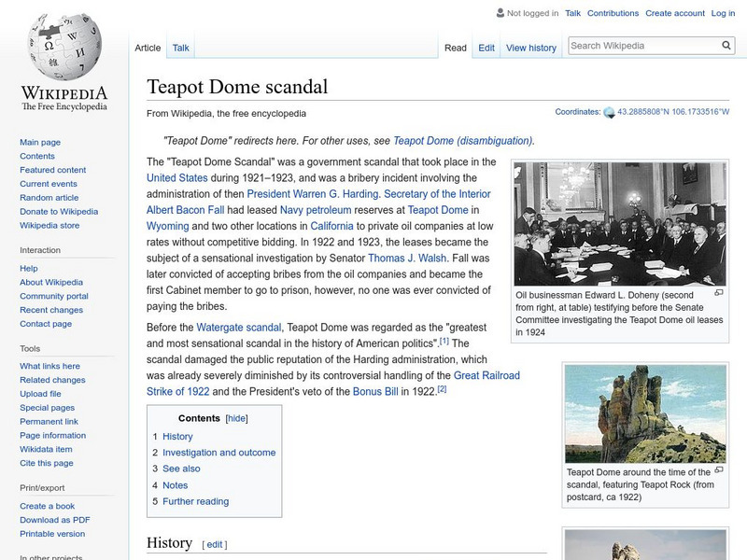Viewport: 747px width, 560px height.
Task: Jump to Investigation and outcome section
Action: tap(219, 453)
